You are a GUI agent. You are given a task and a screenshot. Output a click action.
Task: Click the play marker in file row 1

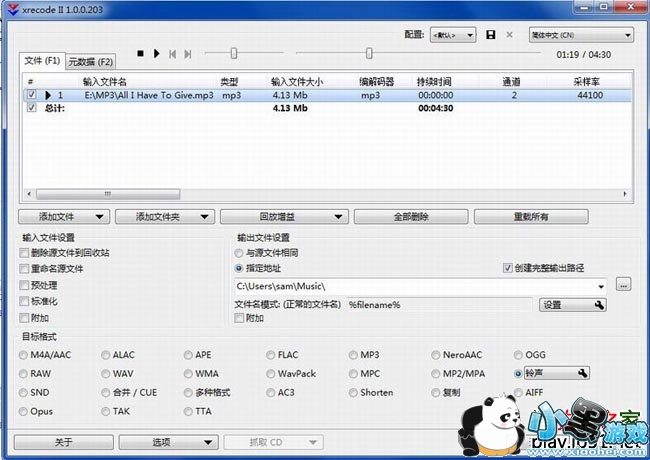(x=48, y=95)
